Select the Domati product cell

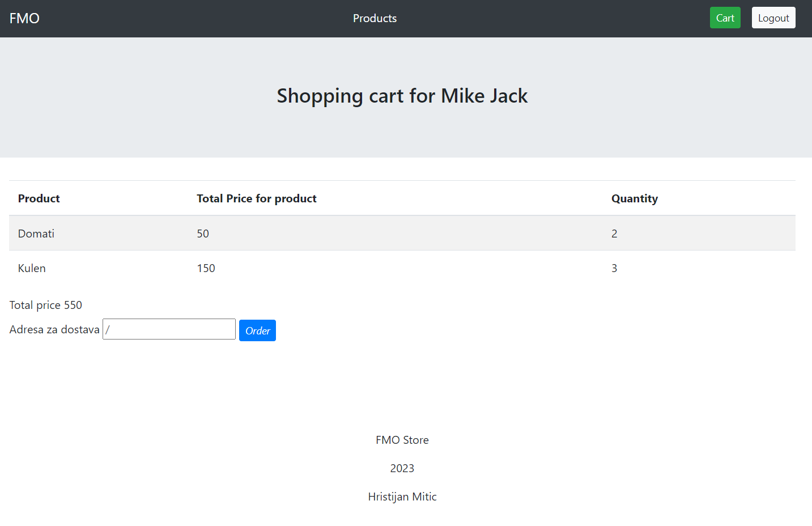tap(36, 234)
